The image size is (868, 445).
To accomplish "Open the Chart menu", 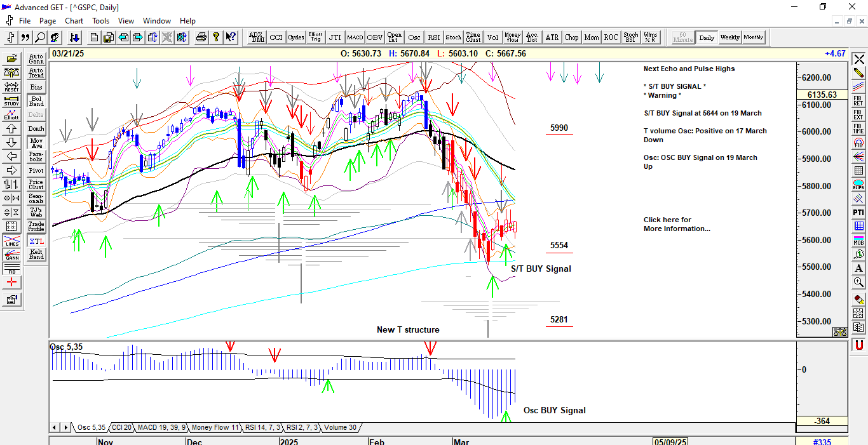I will pos(74,21).
